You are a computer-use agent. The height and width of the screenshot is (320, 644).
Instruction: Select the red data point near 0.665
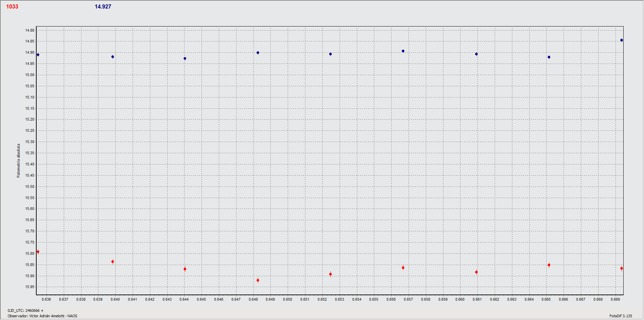(549, 265)
